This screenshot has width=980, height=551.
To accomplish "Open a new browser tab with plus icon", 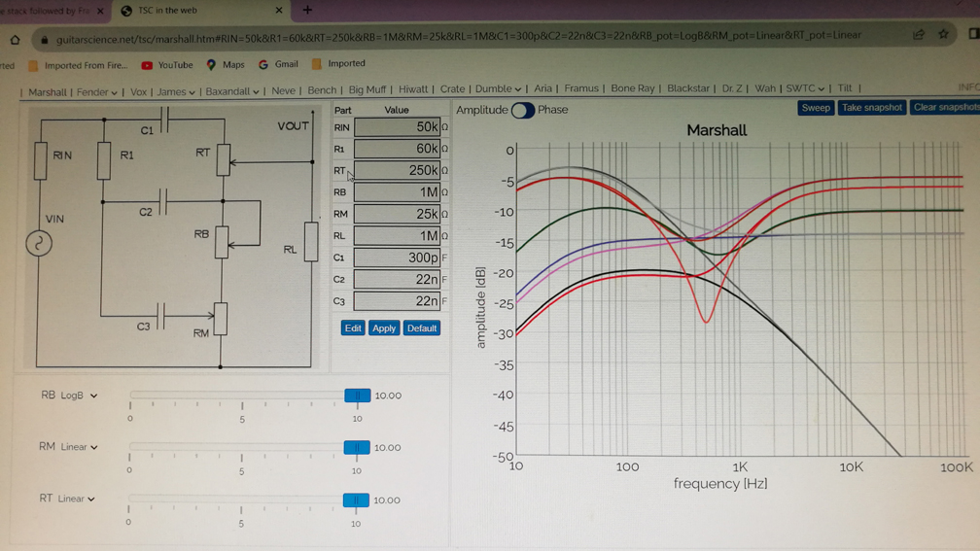I will coord(307,11).
